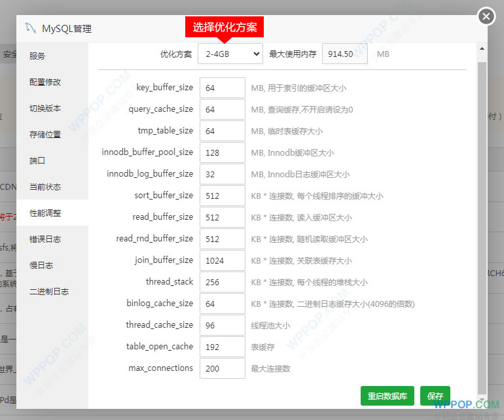Select the thread_cache_size input box
The width and height of the screenshot is (504, 420).
tap(222, 325)
